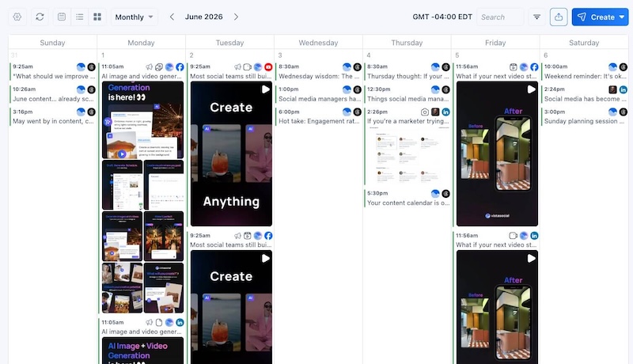Open 'Things social media mana...' post
Image resolution: width=633 pixels, height=364 pixels.
pyautogui.click(x=407, y=99)
